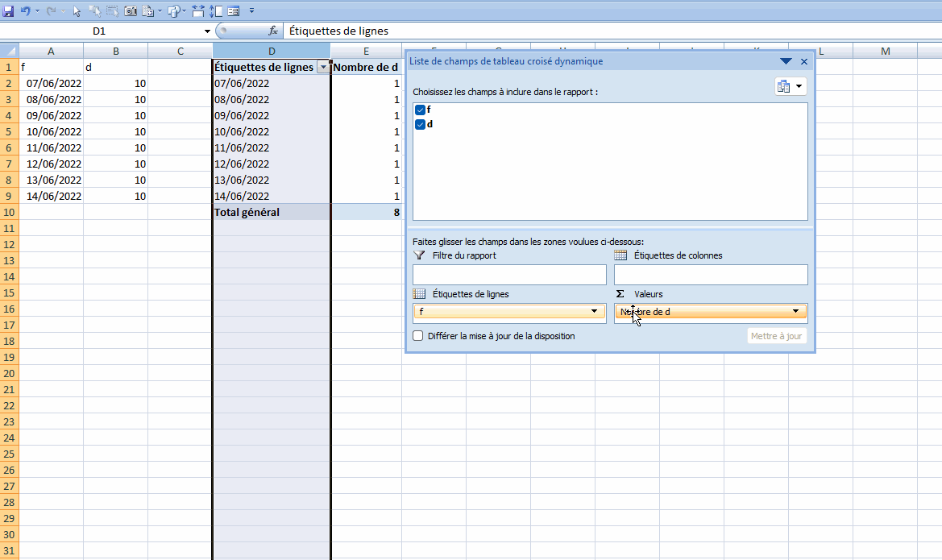Image resolution: width=942 pixels, height=560 pixels.
Task: Click the Save icon in quick access toolbar
Action: (9, 11)
